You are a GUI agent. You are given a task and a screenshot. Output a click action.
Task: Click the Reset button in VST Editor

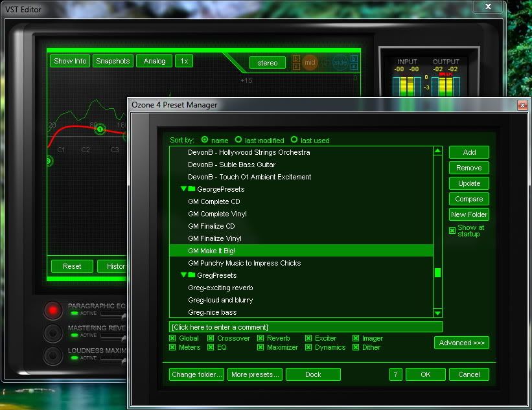click(x=72, y=266)
